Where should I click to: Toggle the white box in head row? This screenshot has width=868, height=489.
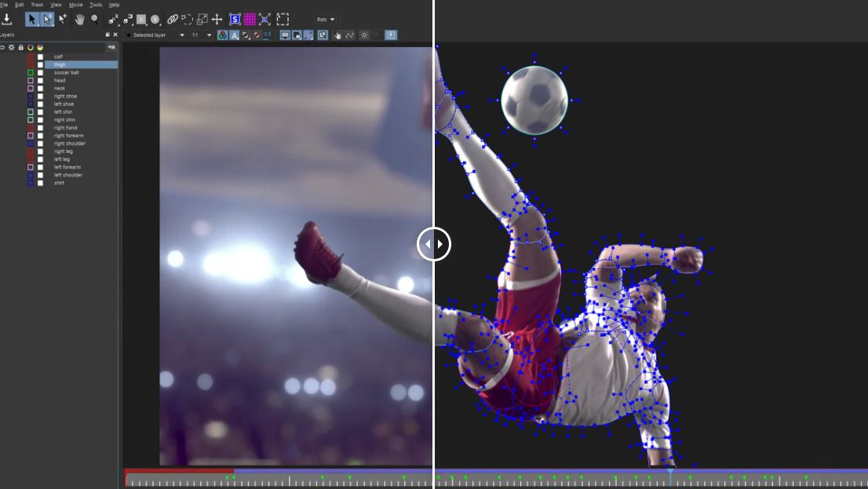click(x=40, y=80)
